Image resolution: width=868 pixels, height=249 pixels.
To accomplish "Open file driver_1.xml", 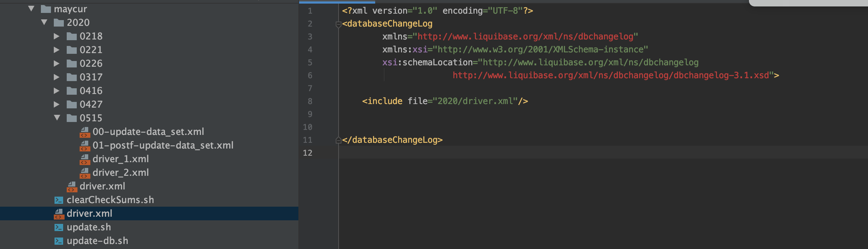I will [121, 159].
